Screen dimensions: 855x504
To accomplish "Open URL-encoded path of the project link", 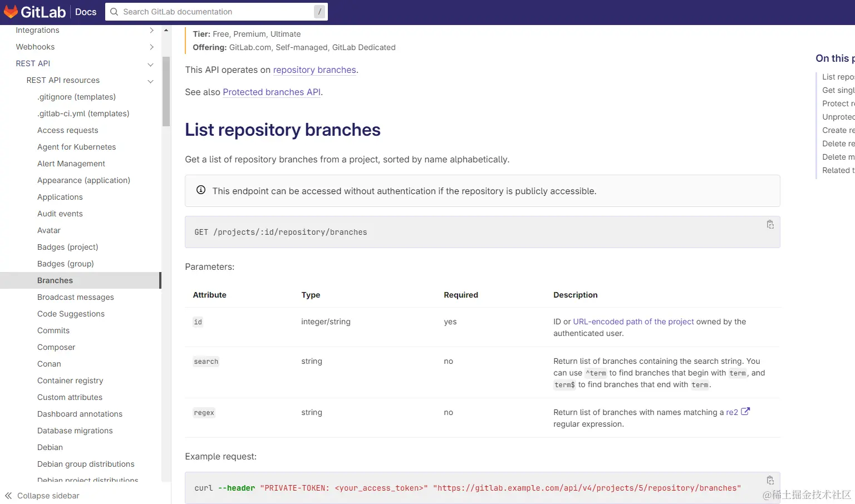I will 633,322.
